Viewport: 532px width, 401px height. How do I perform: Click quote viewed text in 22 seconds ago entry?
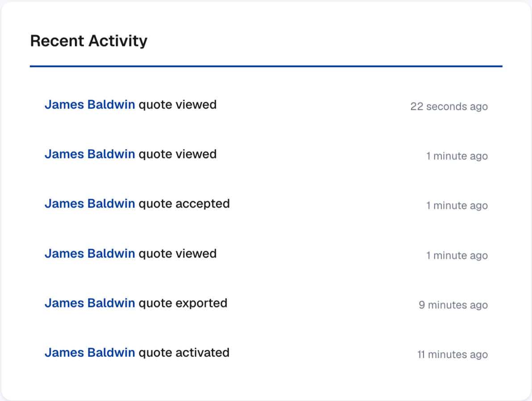coord(178,105)
